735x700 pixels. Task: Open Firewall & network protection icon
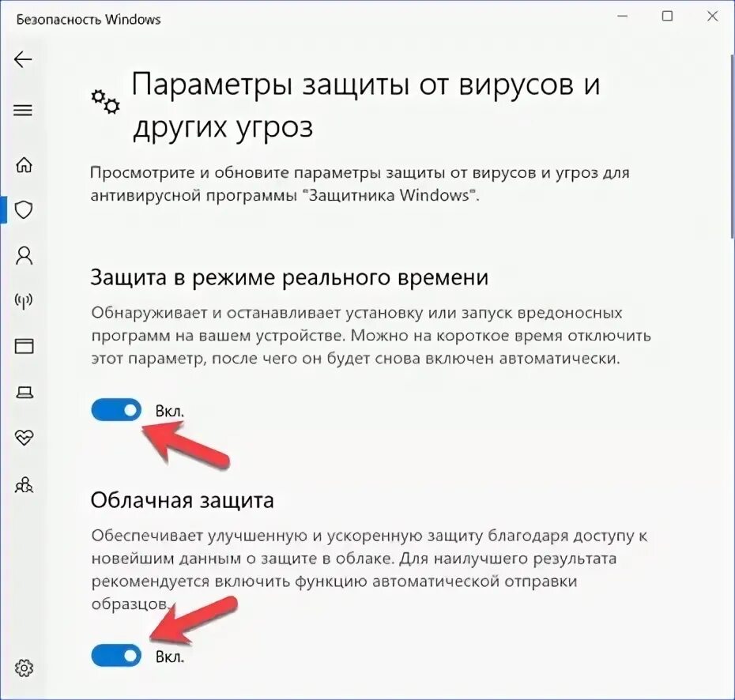[24, 301]
